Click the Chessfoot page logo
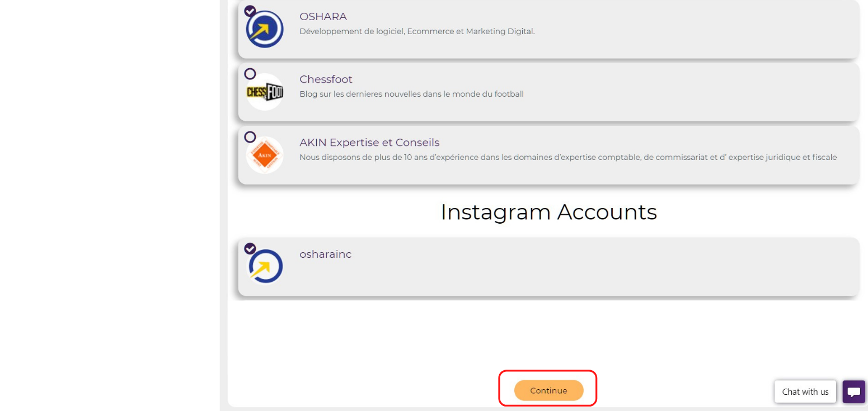The width and height of the screenshot is (868, 411). point(265,92)
